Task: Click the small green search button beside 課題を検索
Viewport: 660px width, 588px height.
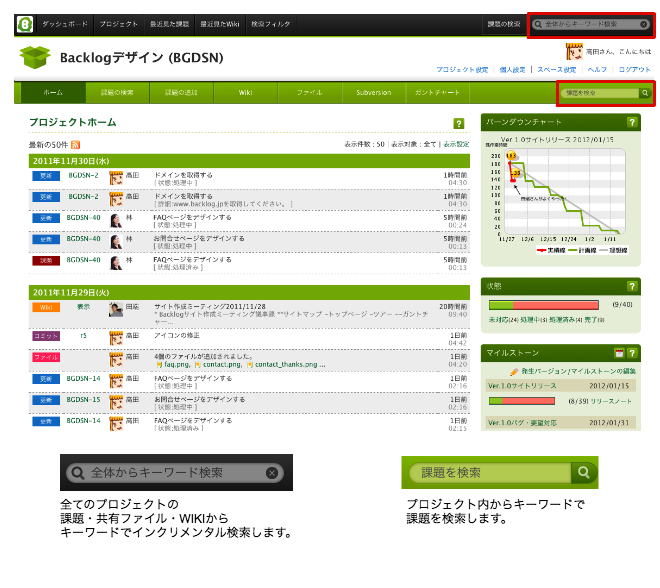Action: point(645,93)
